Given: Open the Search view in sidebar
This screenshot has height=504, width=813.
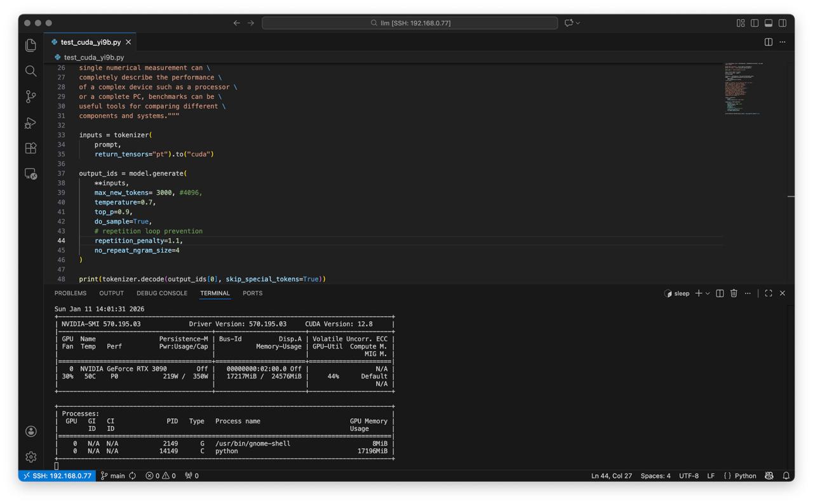Looking at the screenshot, I should click(x=30, y=71).
